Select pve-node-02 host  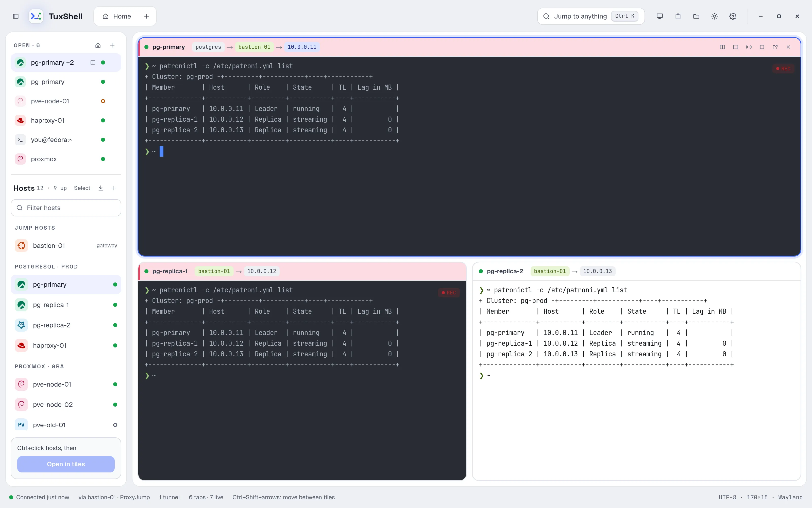click(x=66, y=405)
